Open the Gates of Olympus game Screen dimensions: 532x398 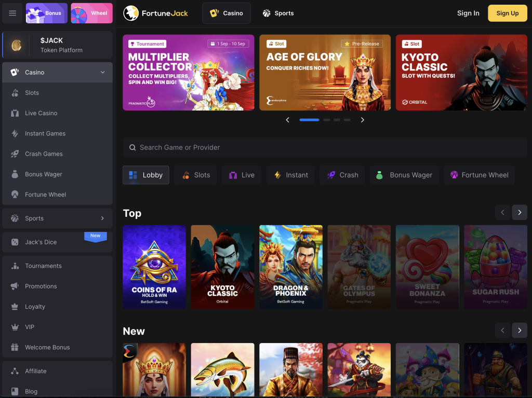pos(359,267)
